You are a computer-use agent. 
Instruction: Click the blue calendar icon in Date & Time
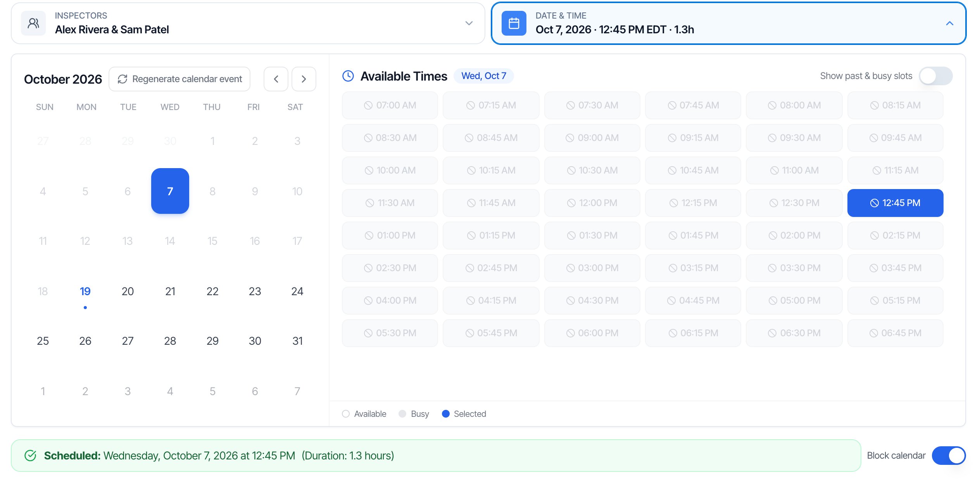coord(514,23)
